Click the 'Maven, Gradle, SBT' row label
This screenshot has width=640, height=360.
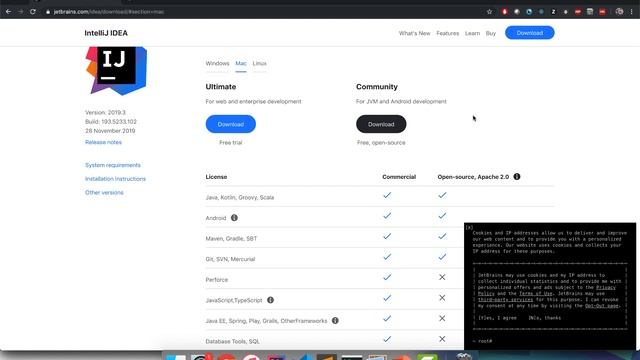coord(231,238)
